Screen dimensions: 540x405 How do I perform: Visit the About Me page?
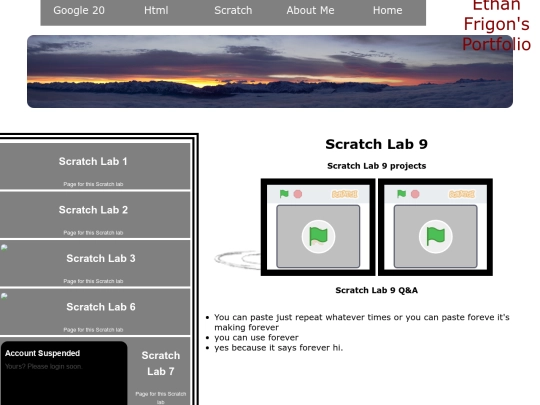310,10
